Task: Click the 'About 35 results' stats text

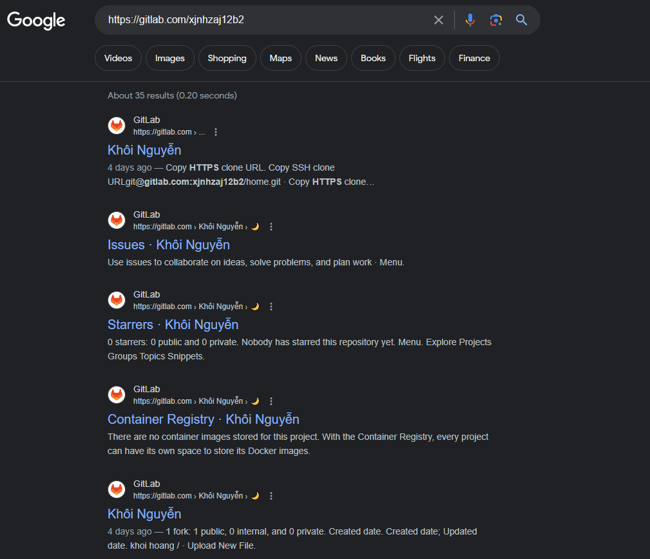Action: pyautogui.click(x=172, y=95)
